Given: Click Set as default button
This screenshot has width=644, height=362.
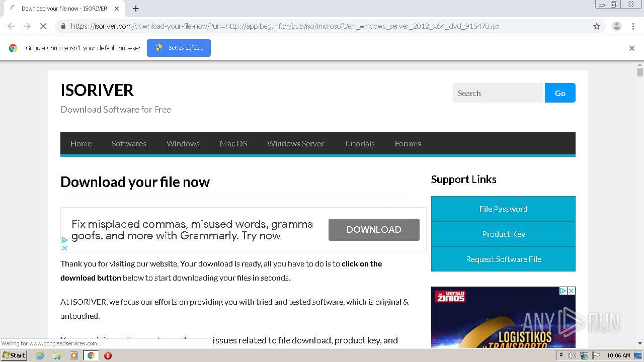Looking at the screenshot, I should point(179,48).
